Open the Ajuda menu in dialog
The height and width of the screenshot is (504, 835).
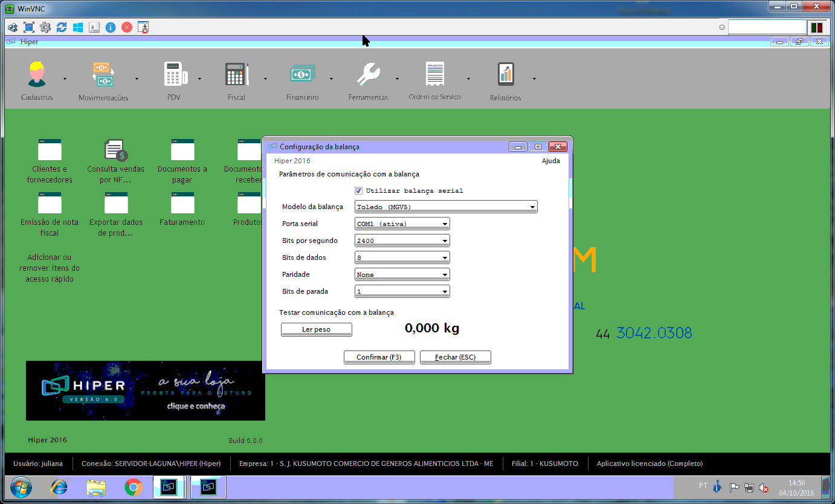550,161
